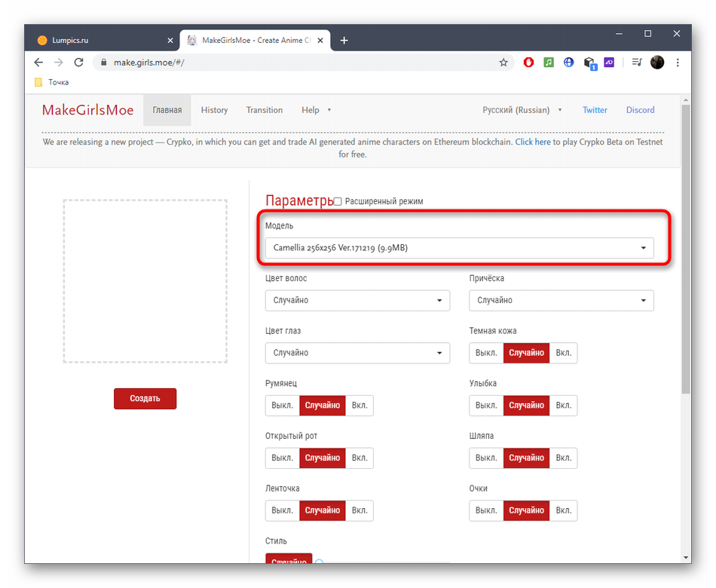The height and width of the screenshot is (588, 716).
Task: Open the Chrome three-dot menu
Action: (677, 63)
